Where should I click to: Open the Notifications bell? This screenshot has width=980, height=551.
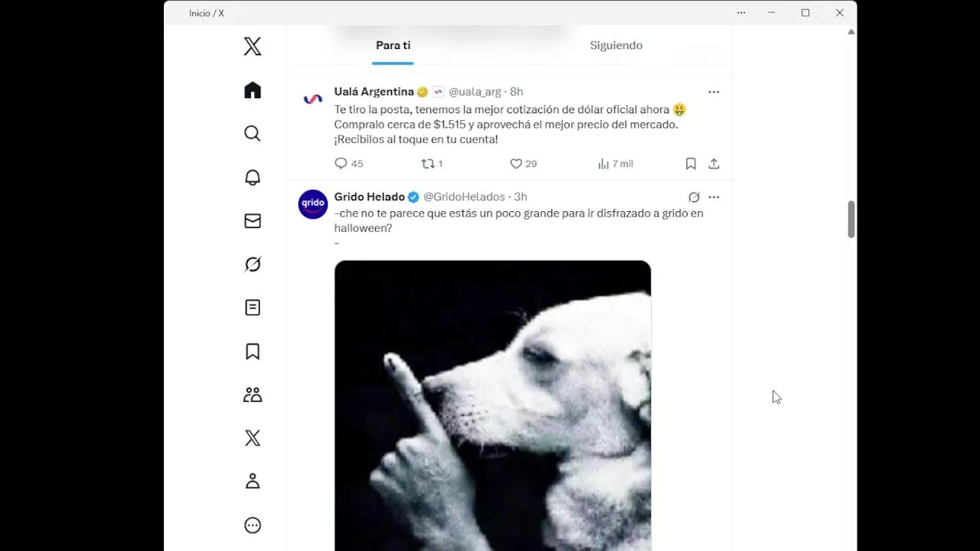[253, 178]
